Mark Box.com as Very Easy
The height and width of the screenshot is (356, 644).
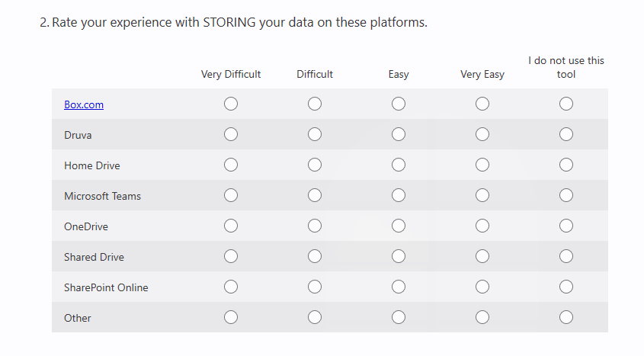coord(482,104)
